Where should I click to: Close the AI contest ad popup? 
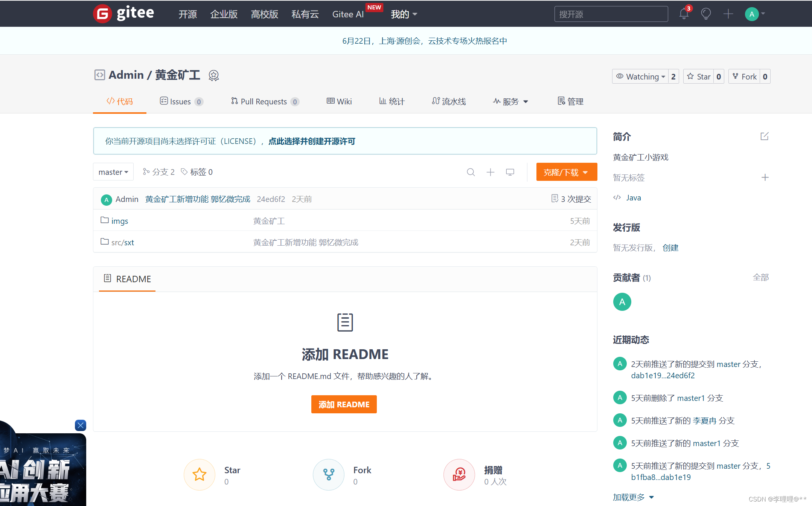[81, 425]
